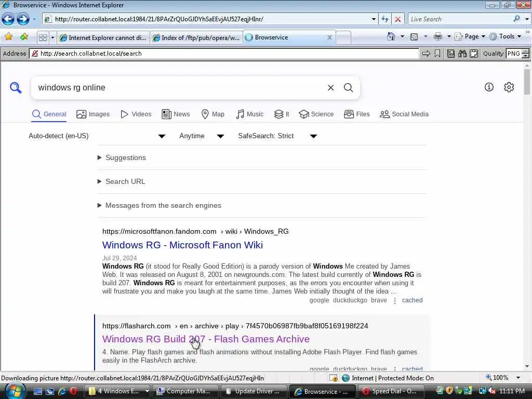Select the Science search category
The image size is (532, 399).
pyautogui.click(x=316, y=114)
